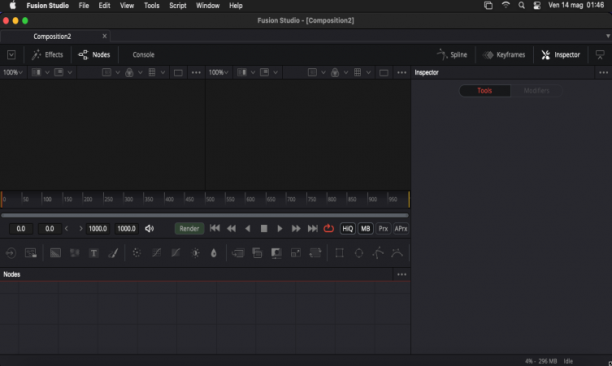Add a Color Corrector node from the toolbar

click(x=137, y=253)
